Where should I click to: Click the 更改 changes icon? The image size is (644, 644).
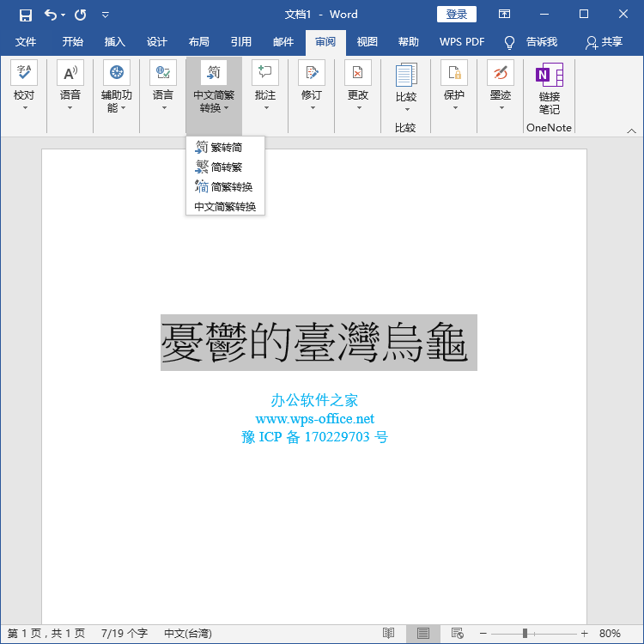tap(358, 73)
